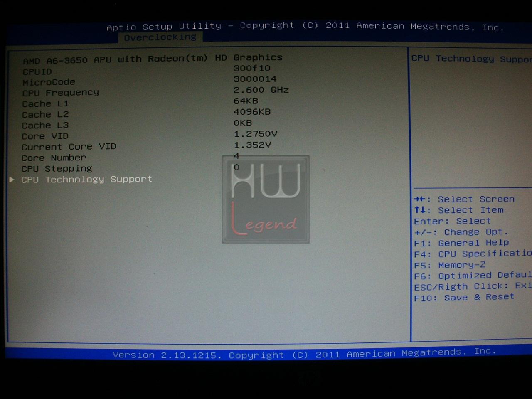Click the Enter: Select hint

click(452, 221)
